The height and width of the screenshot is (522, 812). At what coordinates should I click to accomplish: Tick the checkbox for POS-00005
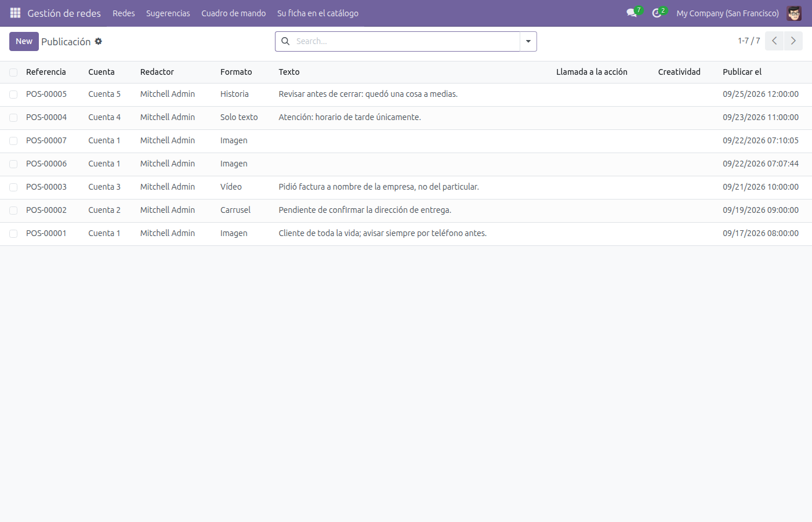coord(13,95)
